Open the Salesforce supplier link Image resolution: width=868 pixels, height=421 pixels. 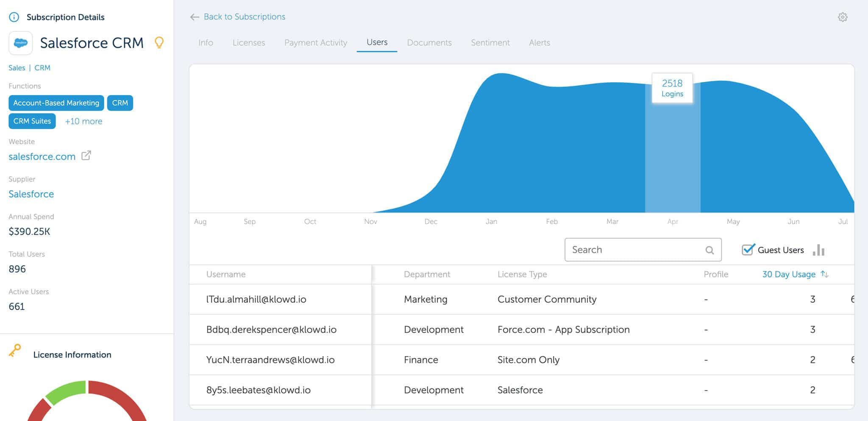[x=31, y=194]
